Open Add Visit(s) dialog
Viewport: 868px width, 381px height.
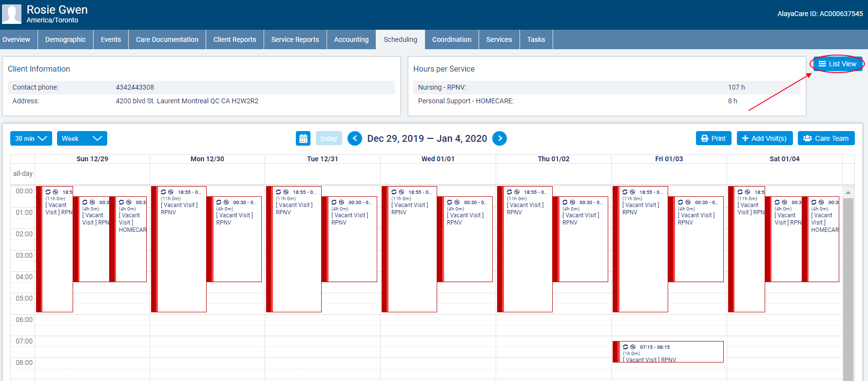click(764, 138)
